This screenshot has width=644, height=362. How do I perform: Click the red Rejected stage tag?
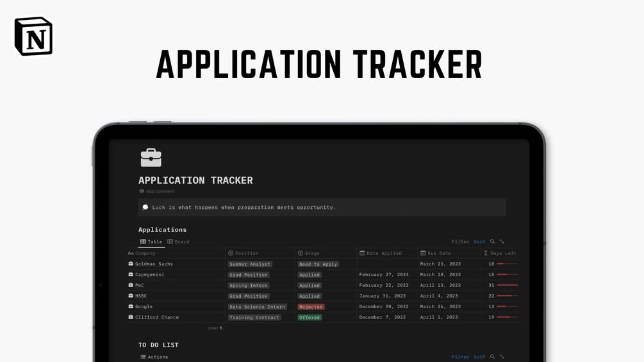tap(311, 307)
